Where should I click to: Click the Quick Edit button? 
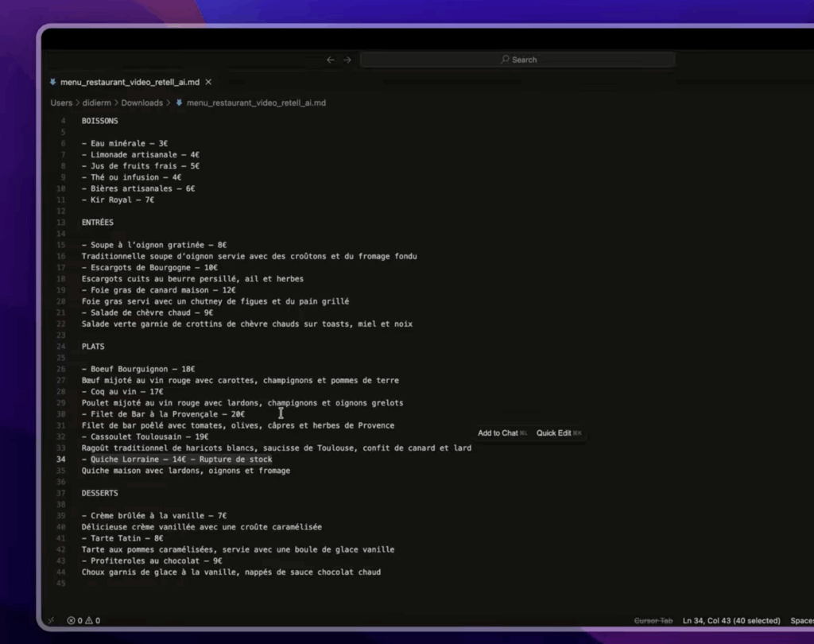[554, 433]
